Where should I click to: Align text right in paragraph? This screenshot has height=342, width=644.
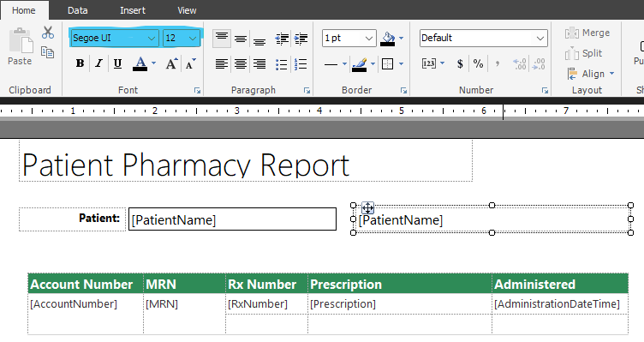coord(259,63)
